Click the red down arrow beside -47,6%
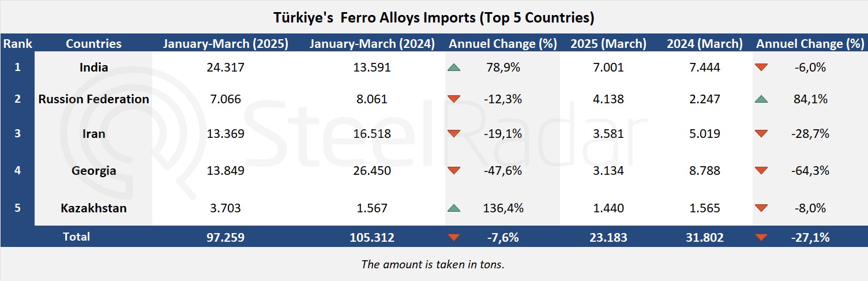Screen dimensions: 868x281 click(x=454, y=171)
